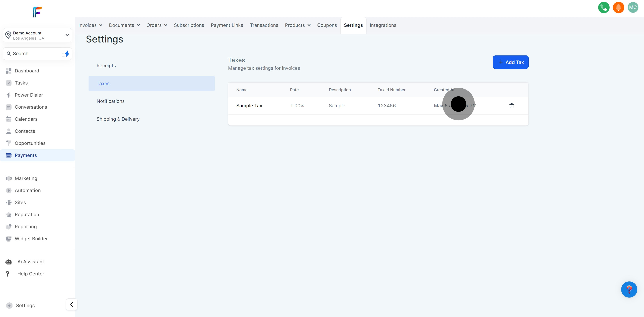Select Shipping & Delivery settings section

[x=118, y=119]
